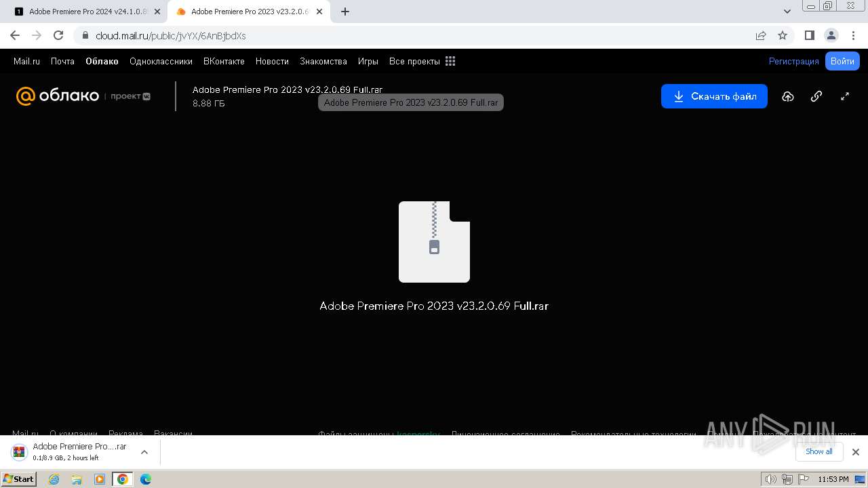Reload the current page
The height and width of the screenshot is (488, 868).
click(58, 35)
